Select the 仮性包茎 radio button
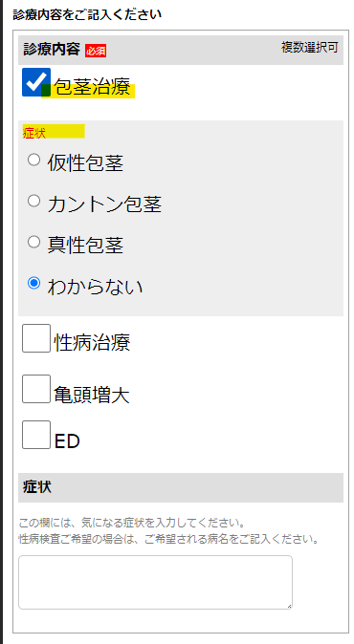Screen dimensions: 354x644 pos(33,160)
